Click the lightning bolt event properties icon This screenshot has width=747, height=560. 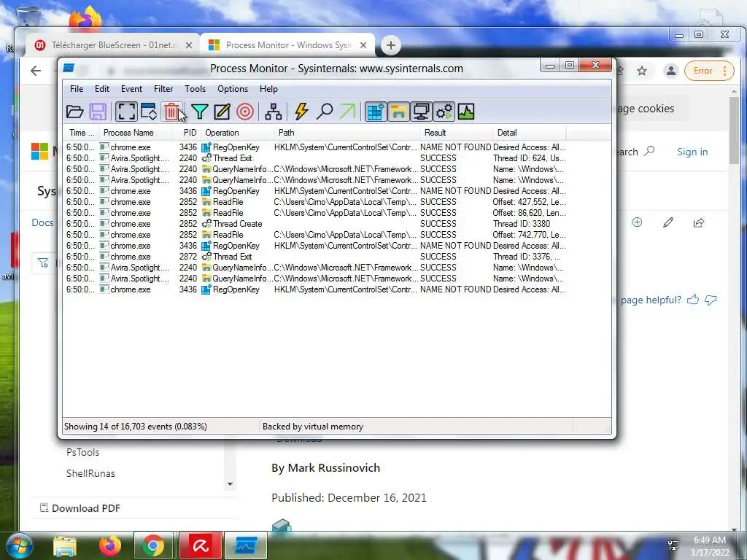click(x=301, y=112)
